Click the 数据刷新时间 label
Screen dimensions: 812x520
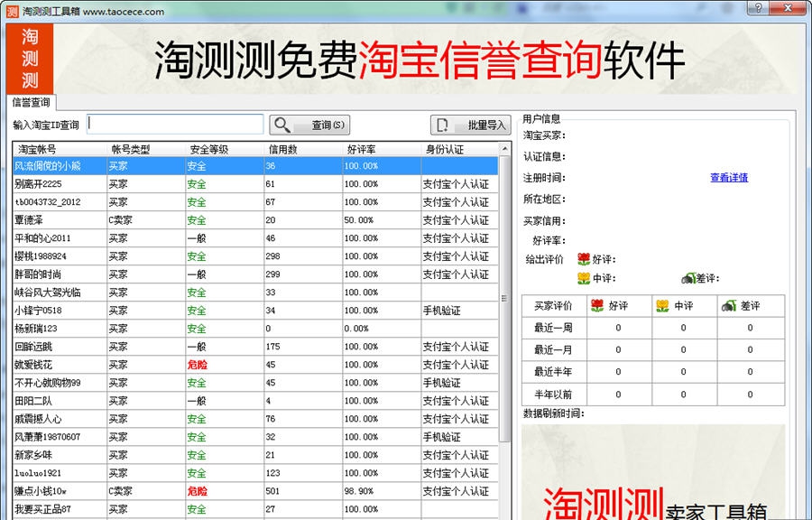click(x=554, y=413)
